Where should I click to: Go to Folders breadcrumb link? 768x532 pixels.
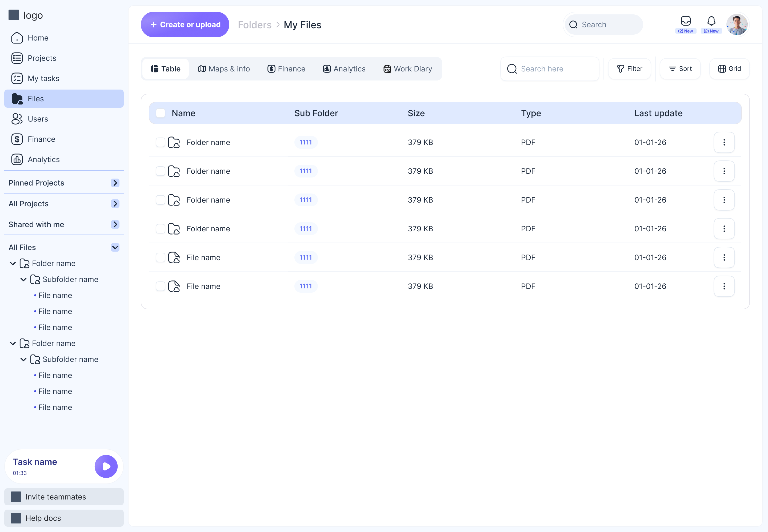coord(254,25)
